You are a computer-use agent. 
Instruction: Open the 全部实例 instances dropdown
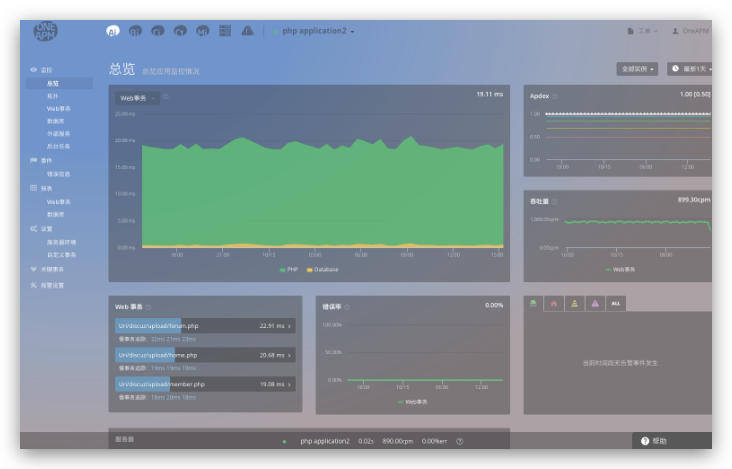[637, 69]
